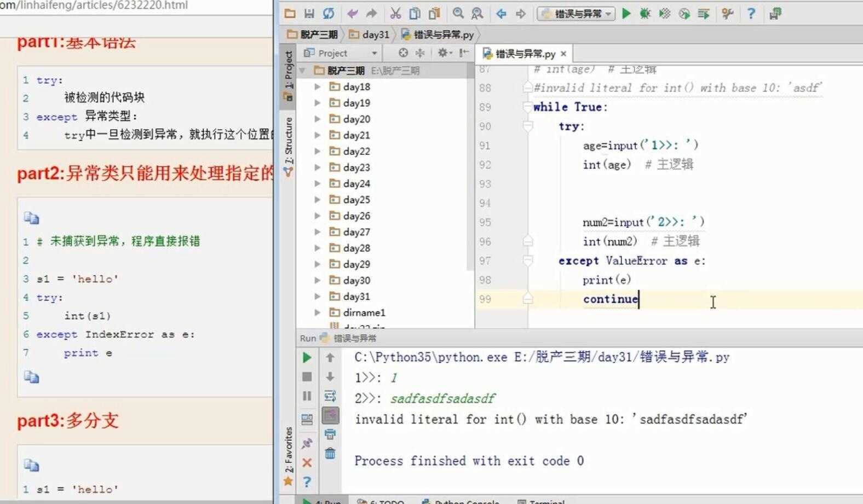This screenshot has width=863, height=504.
Task: Copy selection with the toolbar copy icon
Action: click(415, 14)
